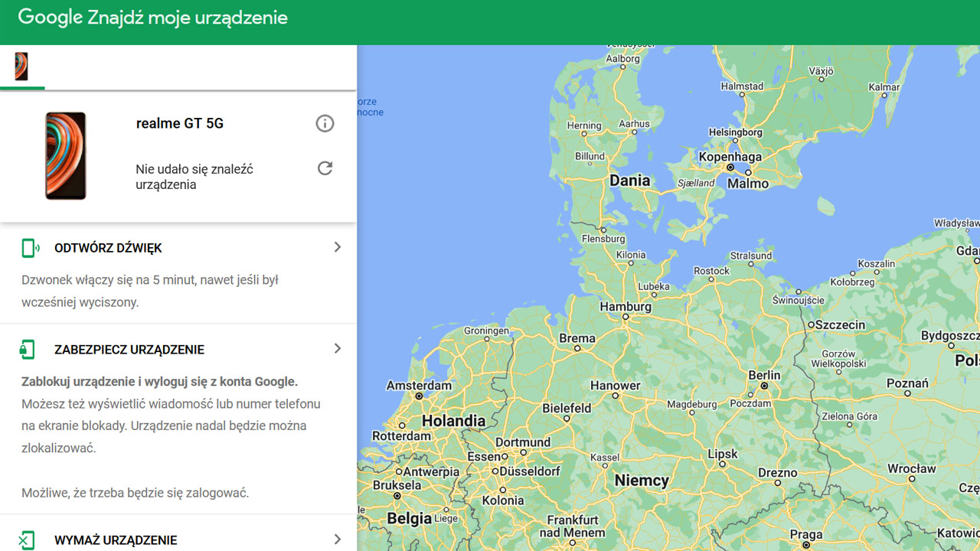Click Essen on the map
980x551 pixels.
484,457
